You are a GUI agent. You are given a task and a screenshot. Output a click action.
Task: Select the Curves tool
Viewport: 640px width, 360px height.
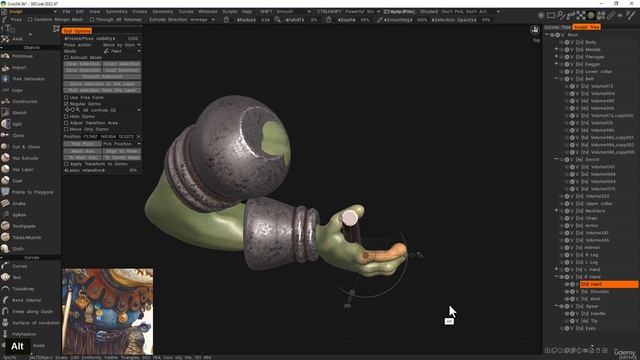pyautogui.click(x=19, y=266)
